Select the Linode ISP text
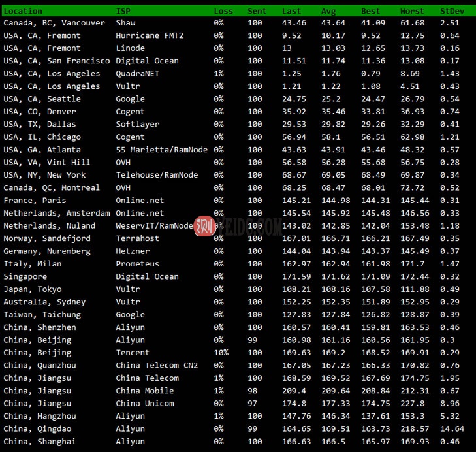 point(130,48)
